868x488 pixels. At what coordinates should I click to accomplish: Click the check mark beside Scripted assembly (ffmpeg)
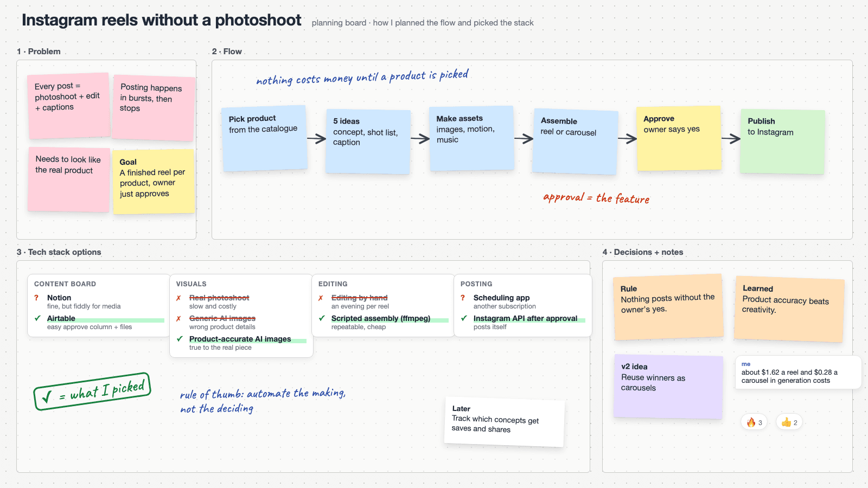click(322, 318)
